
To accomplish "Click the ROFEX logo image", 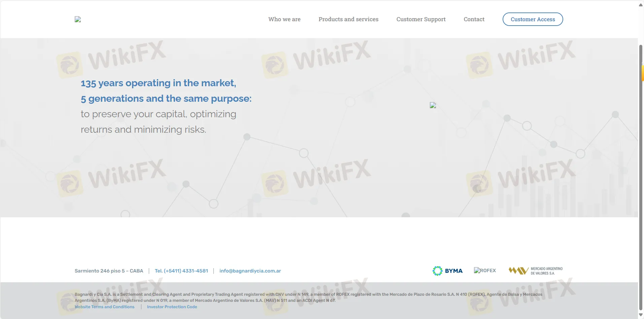I will click(485, 270).
